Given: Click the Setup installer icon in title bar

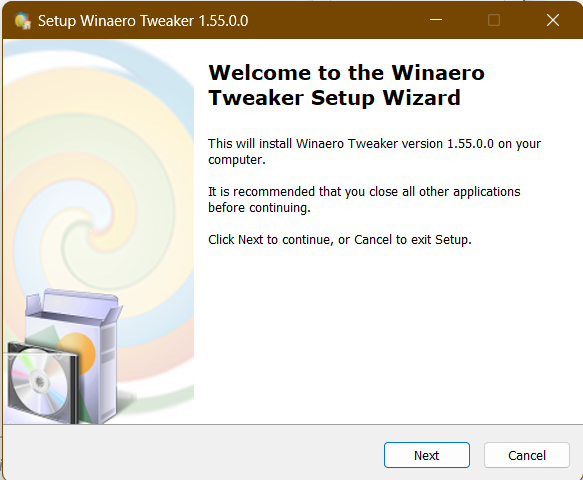Looking at the screenshot, I should click(22, 20).
